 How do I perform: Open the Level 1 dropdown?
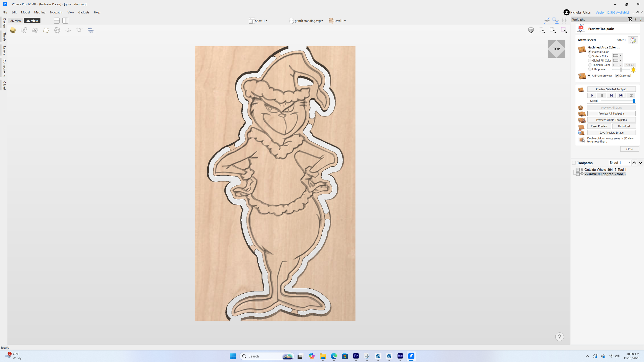tap(337, 21)
